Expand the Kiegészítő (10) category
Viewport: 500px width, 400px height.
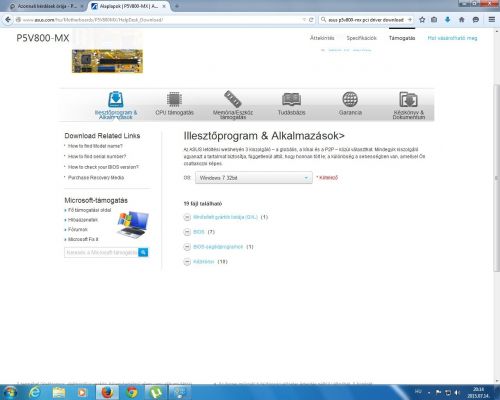click(187, 262)
